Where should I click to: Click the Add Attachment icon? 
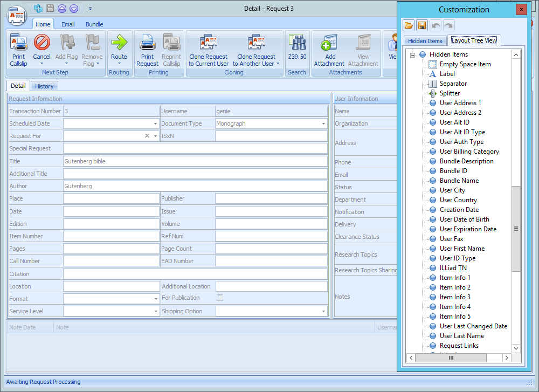329,43
